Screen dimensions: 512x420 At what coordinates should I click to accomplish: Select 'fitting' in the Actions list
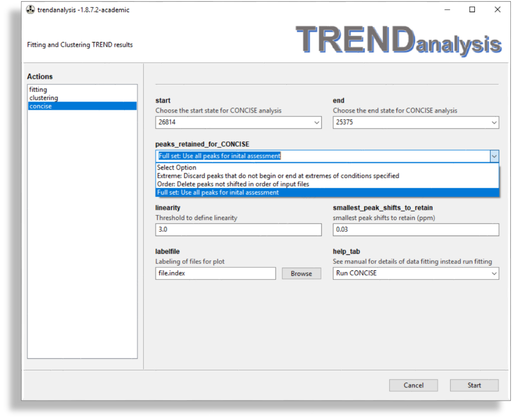tap(38, 89)
